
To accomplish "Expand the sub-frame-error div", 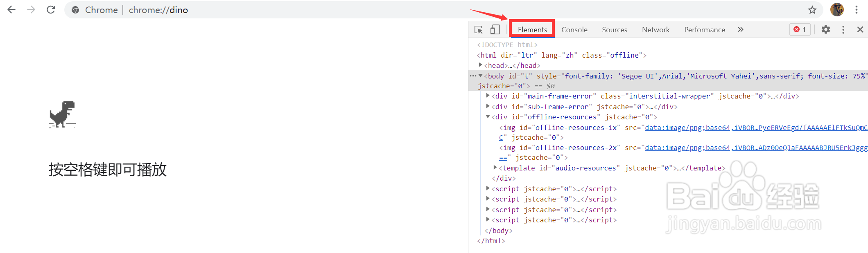I will pos(488,106).
